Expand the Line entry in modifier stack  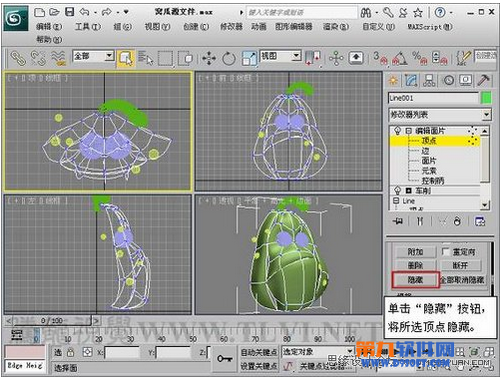[396, 201]
